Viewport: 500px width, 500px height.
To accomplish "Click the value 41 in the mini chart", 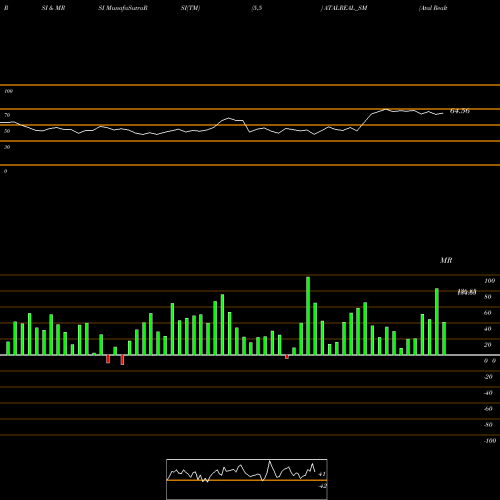I will pos(322,474).
